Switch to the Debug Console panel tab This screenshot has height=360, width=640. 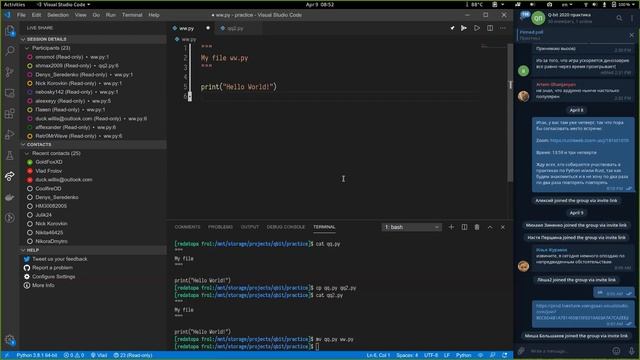pos(286,227)
